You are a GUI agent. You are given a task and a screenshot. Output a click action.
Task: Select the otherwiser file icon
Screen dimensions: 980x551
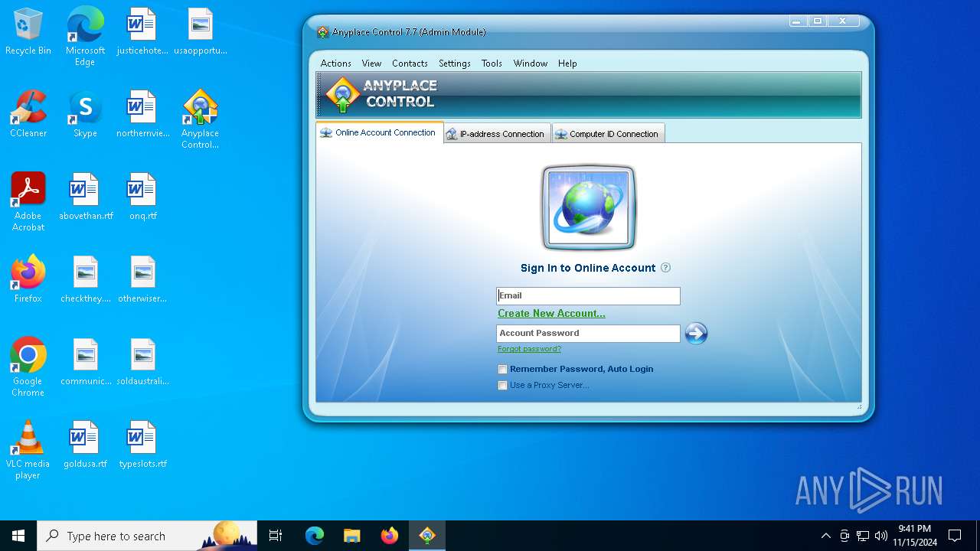click(142, 279)
